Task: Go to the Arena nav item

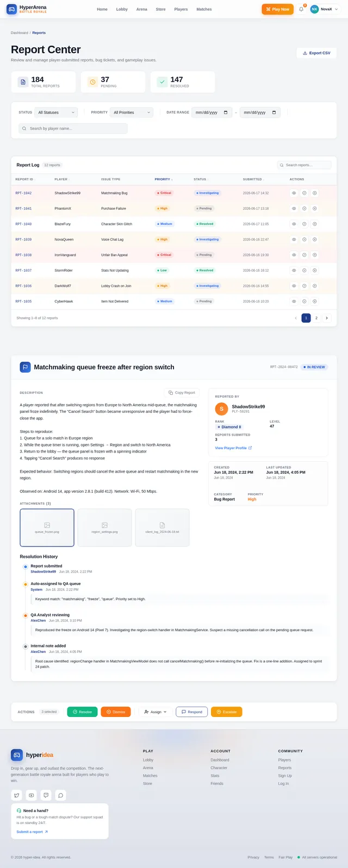Action: pos(142,9)
